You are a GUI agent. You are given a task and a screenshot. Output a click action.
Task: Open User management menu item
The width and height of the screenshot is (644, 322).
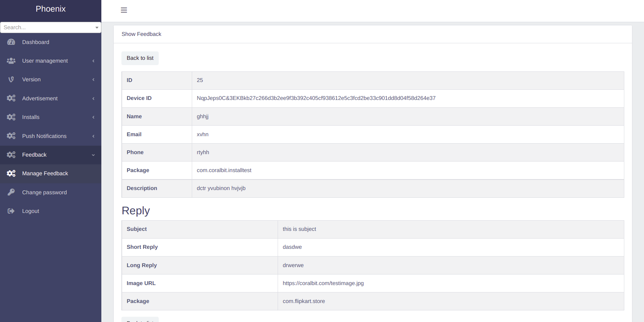click(x=51, y=61)
